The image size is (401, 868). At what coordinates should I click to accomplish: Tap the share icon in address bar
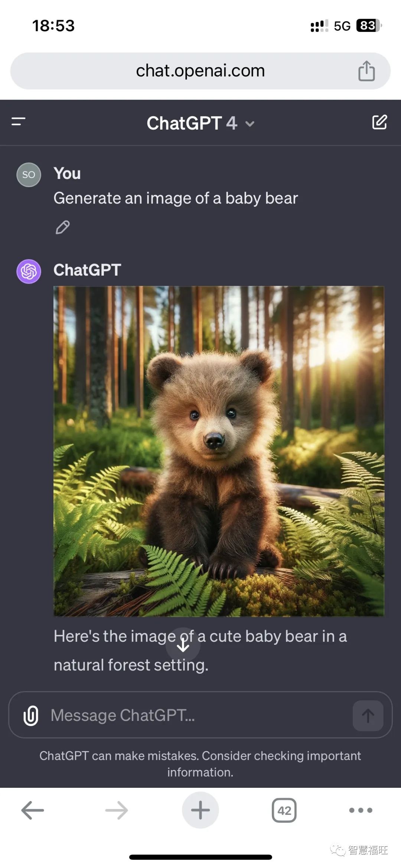[x=366, y=71]
